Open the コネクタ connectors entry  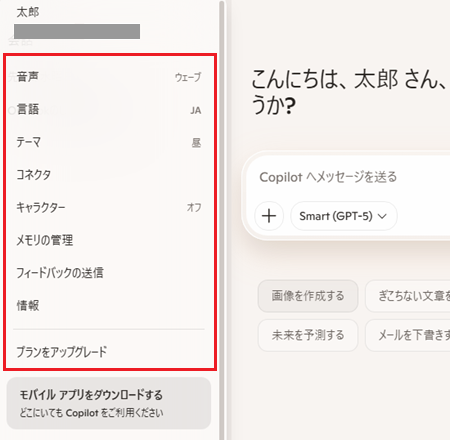(109, 175)
